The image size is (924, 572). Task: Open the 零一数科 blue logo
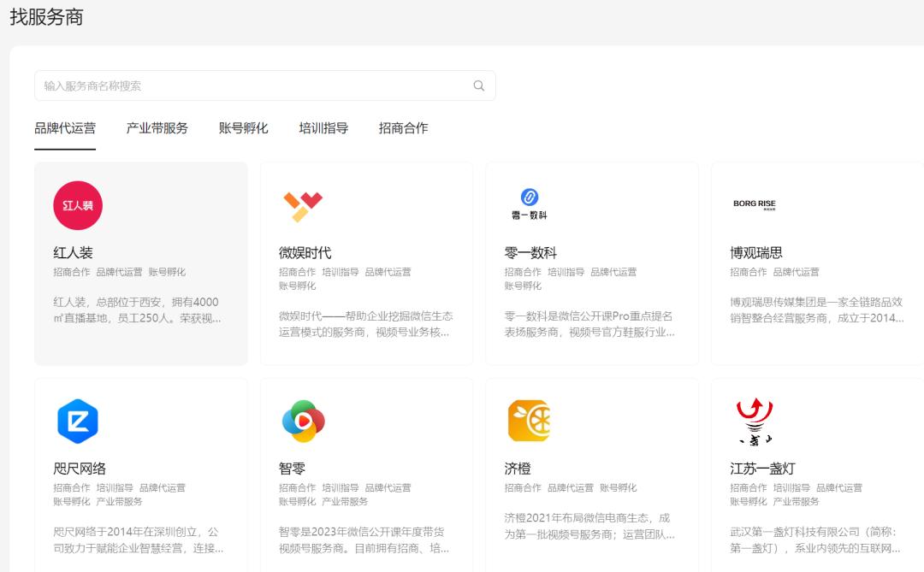(530, 203)
